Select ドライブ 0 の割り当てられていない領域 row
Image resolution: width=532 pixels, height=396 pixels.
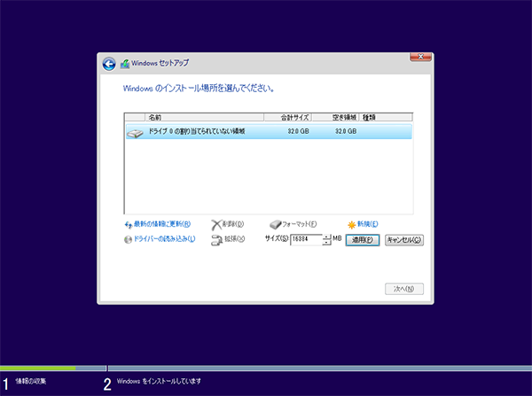click(269, 131)
